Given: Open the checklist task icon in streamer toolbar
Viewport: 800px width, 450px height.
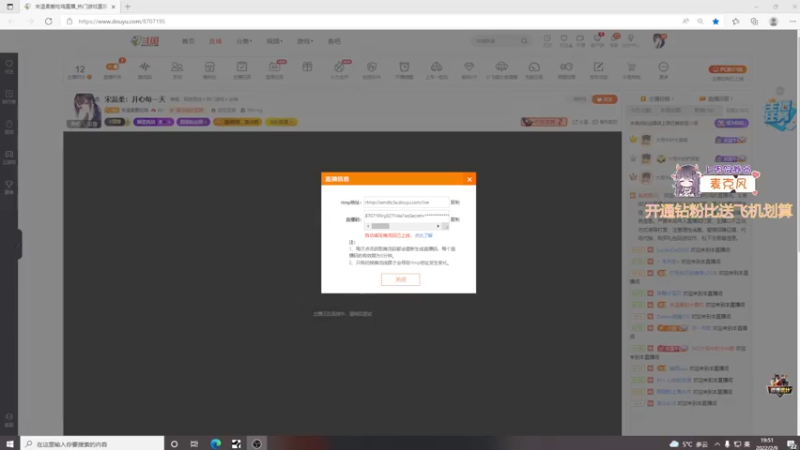Looking at the screenshot, I should pyautogui.click(x=242, y=67).
